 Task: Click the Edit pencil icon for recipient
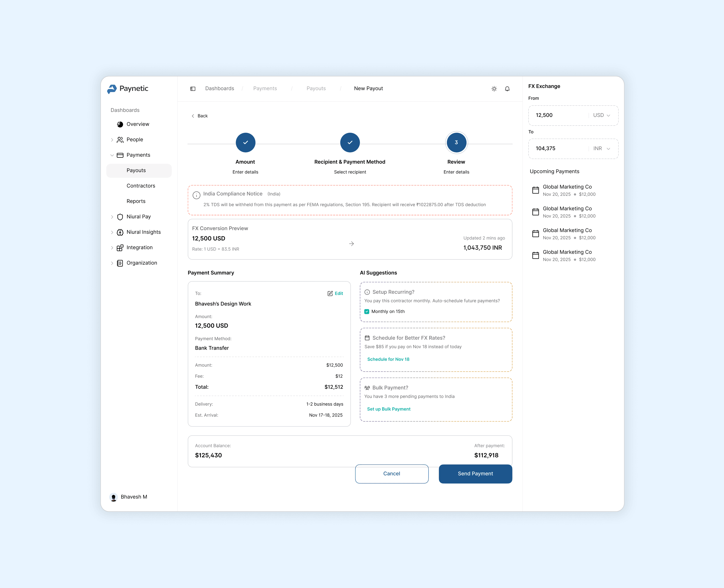point(330,294)
